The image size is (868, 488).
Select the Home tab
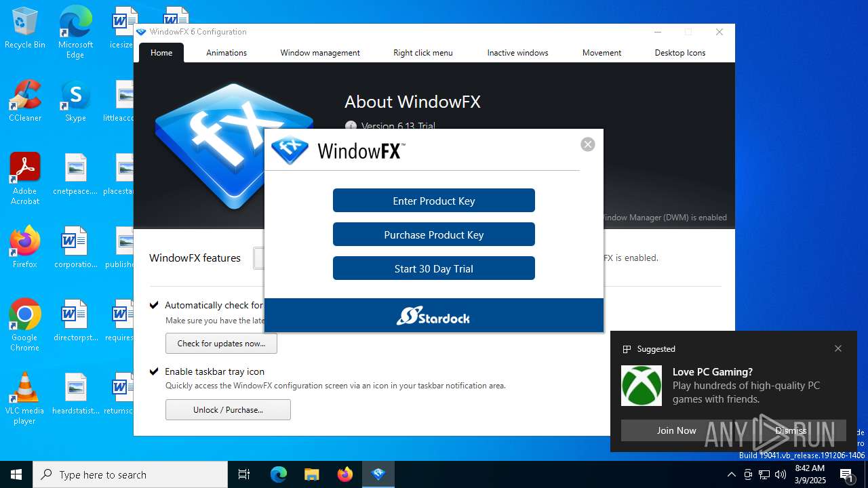point(161,53)
